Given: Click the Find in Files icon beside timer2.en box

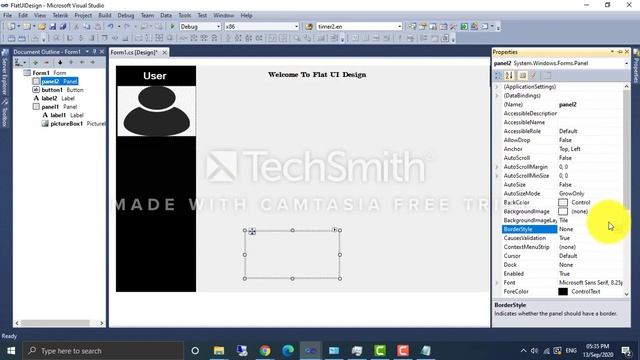Looking at the screenshot, I should click(x=309, y=27).
